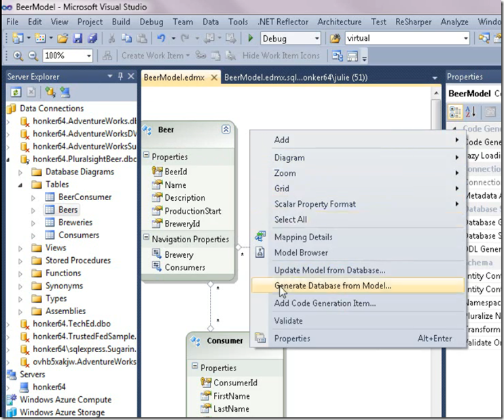Screen dimensions: 504x420
Task: Open the 100% zoom dropdown
Action: point(89,56)
